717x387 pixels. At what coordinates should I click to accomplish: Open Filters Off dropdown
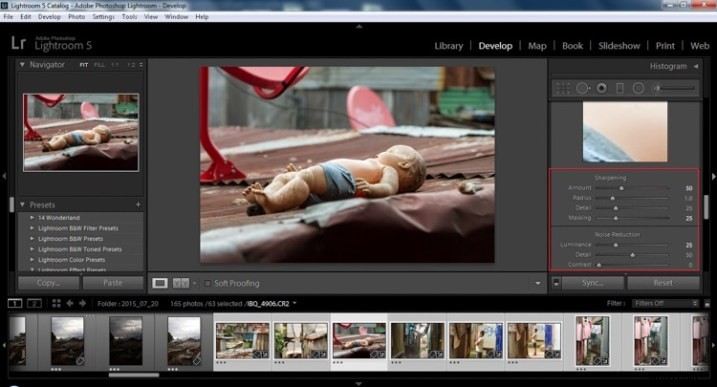pyautogui.click(x=665, y=303)
